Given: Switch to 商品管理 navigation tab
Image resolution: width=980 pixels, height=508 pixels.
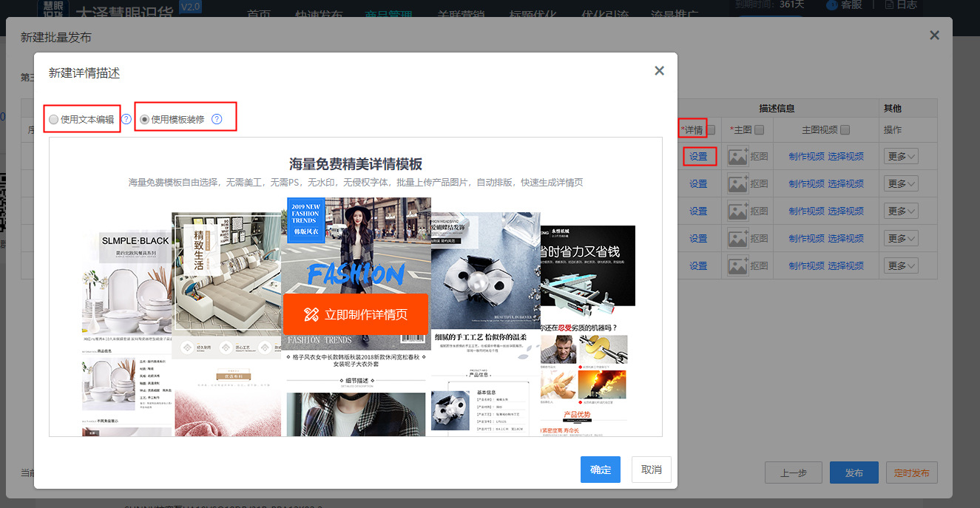Looking at the screenshot, I should point(388,15).
